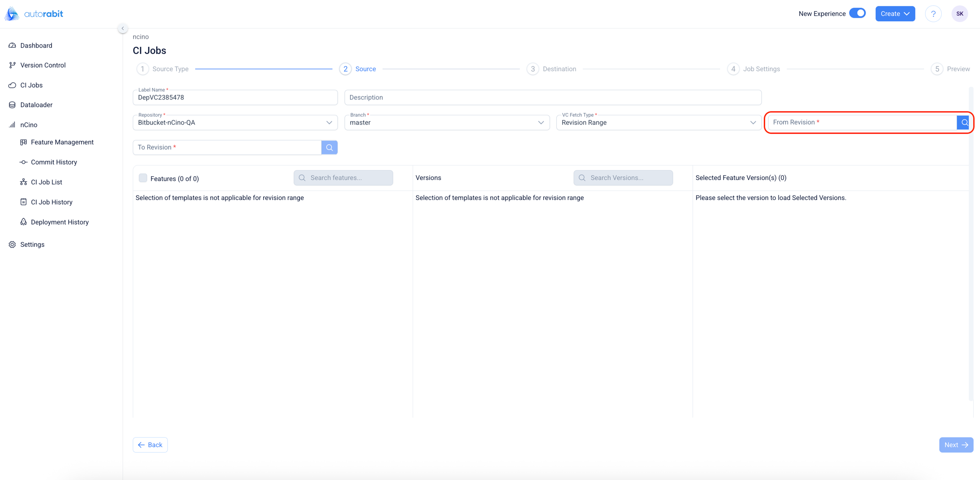Image resolution: width=980 pixels, height=480 pixels.
Task: Click the From Revision search icon
Action: coord(964,123)
